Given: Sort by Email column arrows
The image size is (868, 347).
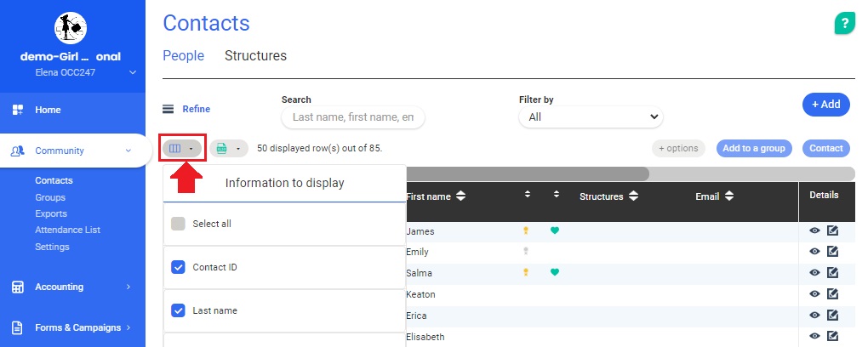Looking at the screenshot, I should point(729,196).
